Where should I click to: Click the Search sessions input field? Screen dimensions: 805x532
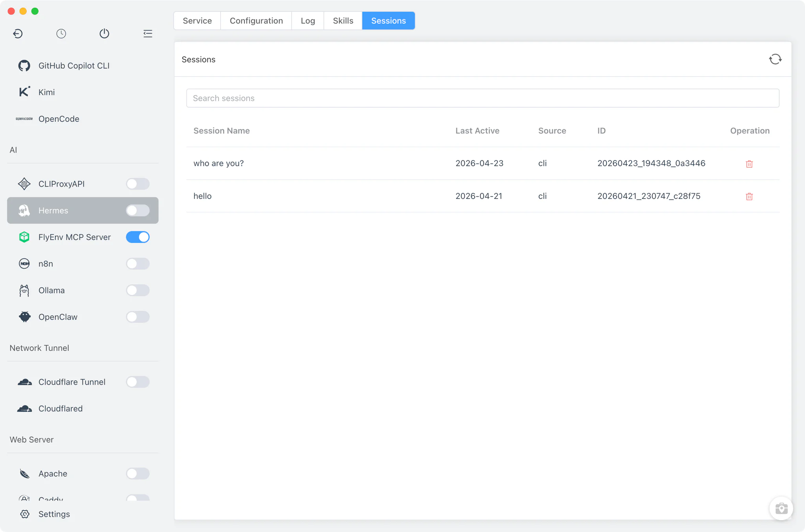483,98
